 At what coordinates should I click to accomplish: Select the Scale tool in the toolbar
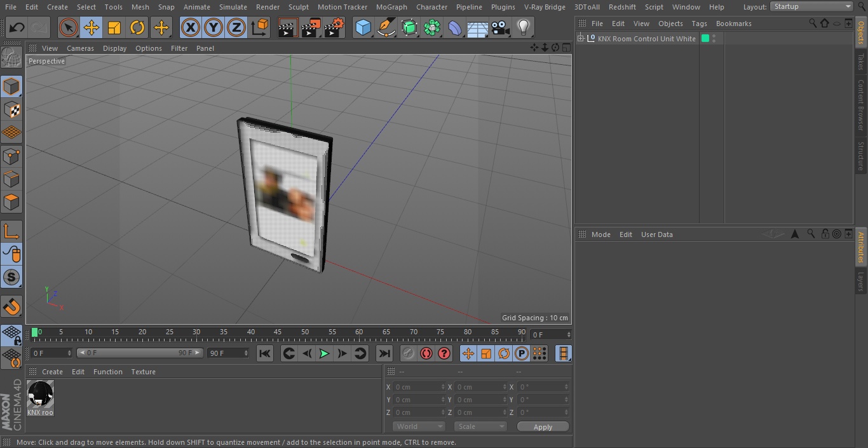114,27
